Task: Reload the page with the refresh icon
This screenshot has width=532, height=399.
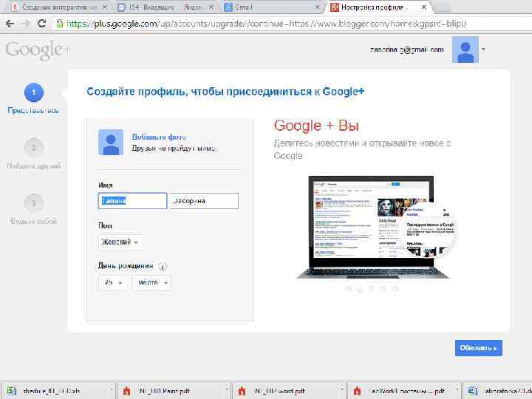Action: (x=41, y=24)
